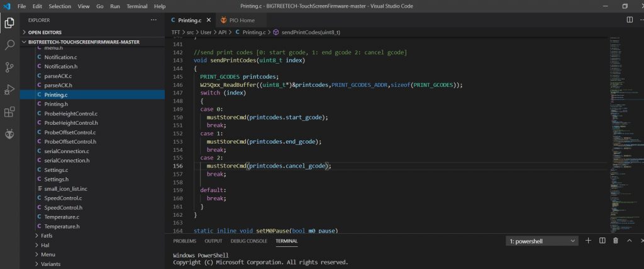Viewport: 644px width, 269px height.
Task: Maximize the panel with up chevron
Action: coord(628,241)
